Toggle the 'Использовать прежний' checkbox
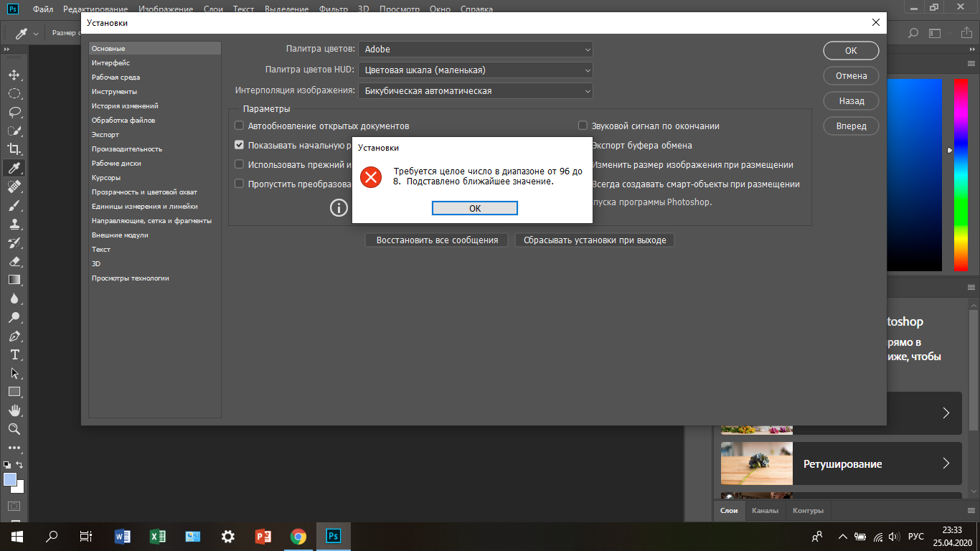The height and width of the screenshot is (551, 980). pos(240,164)
